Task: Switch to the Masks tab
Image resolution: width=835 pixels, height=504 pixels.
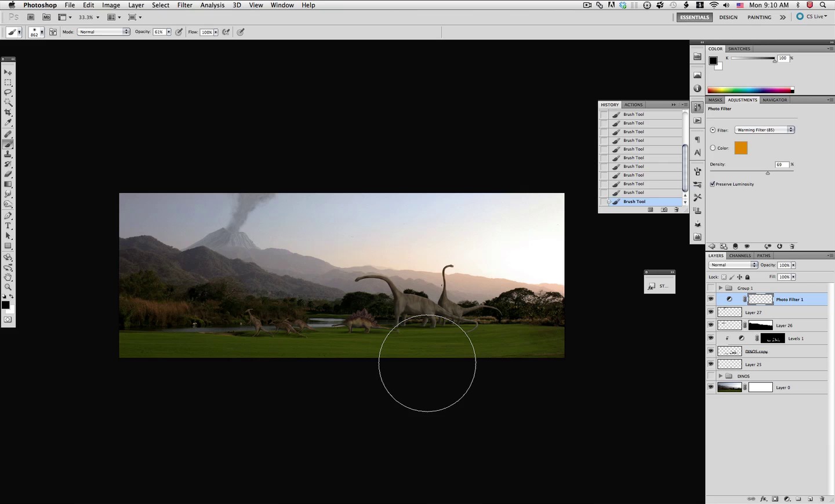Action: (715, 100)
